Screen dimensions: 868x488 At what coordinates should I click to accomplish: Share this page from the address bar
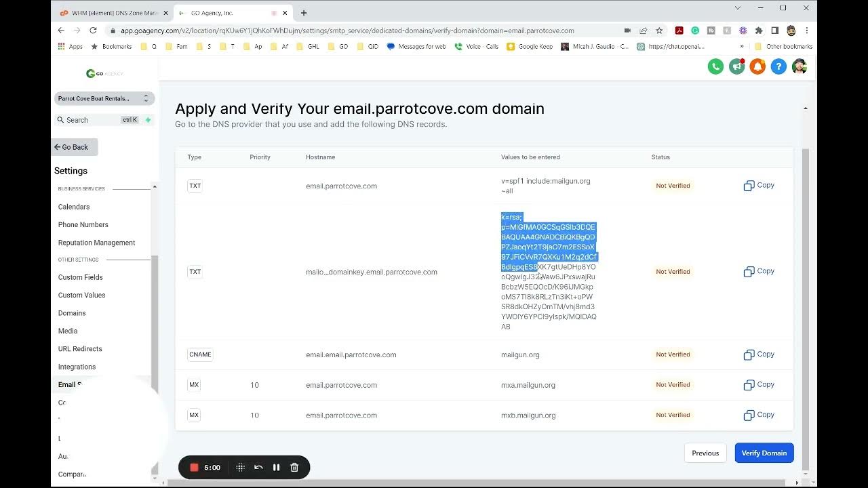point(643,30)
